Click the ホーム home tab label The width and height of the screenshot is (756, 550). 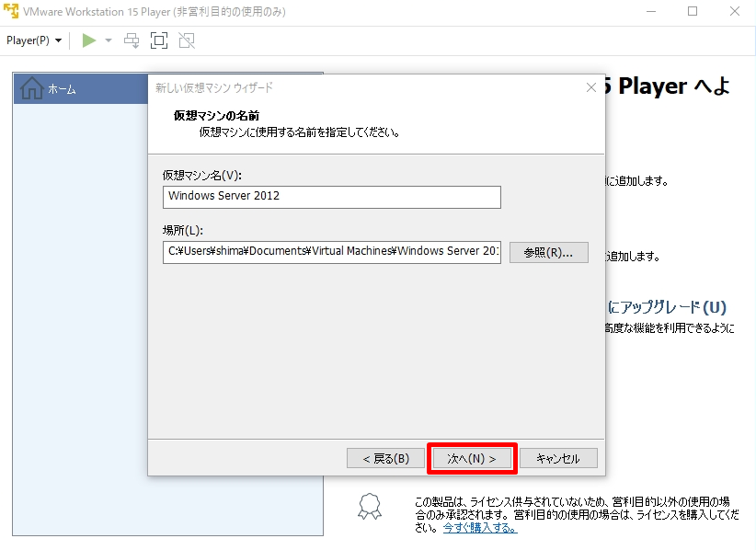tap(62, 89)
